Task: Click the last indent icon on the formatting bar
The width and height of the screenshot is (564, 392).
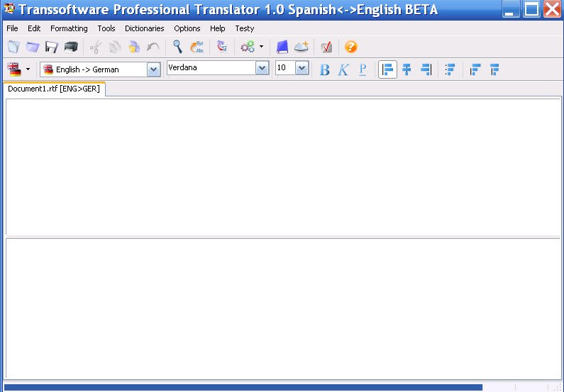Action: [x=494, y=69]
